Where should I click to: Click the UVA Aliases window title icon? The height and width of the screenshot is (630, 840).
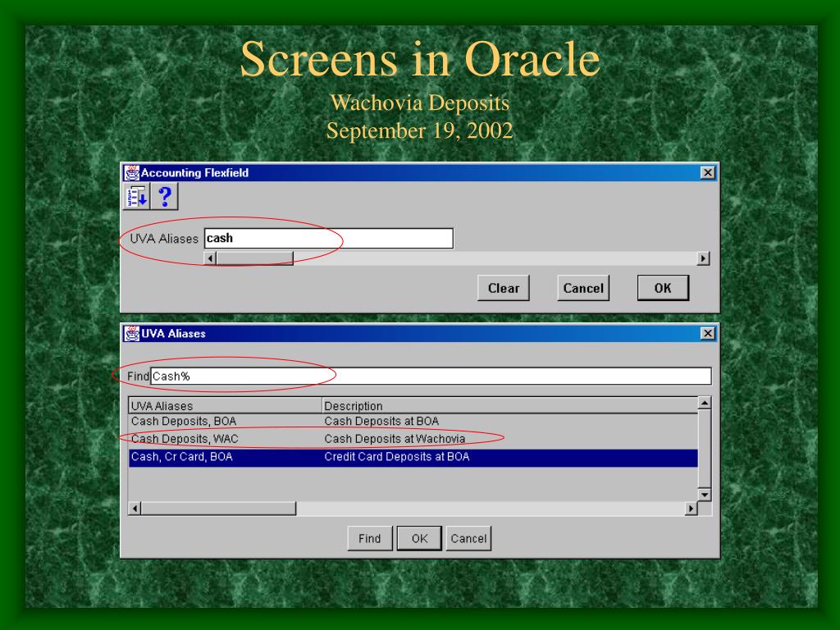(x=131, y=333)
